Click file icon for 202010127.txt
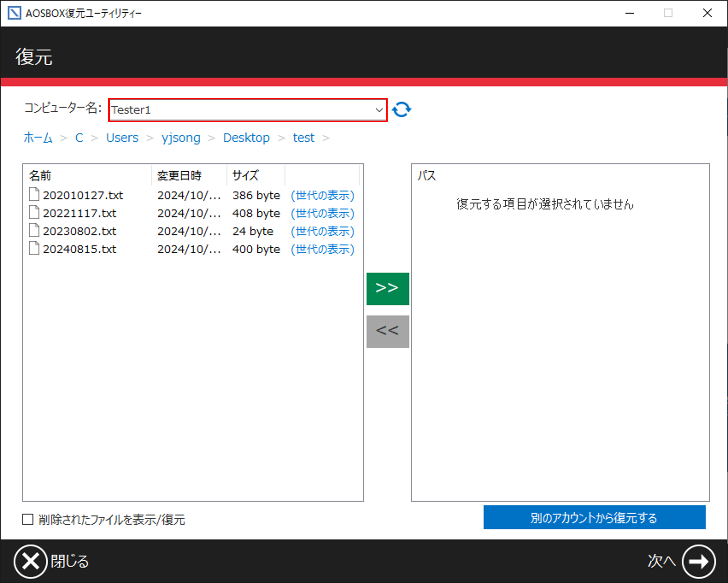728x583 pixels. pos(34,195)
